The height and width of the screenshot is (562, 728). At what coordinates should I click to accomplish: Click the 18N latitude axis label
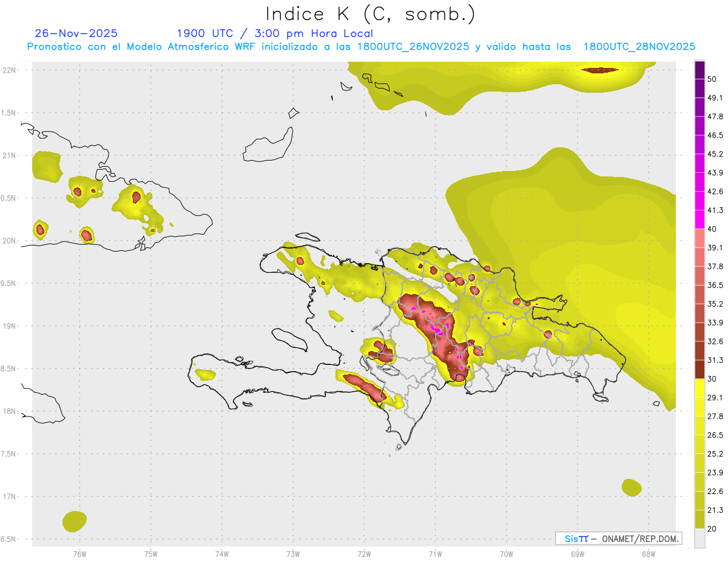click(x=9, y=411)
